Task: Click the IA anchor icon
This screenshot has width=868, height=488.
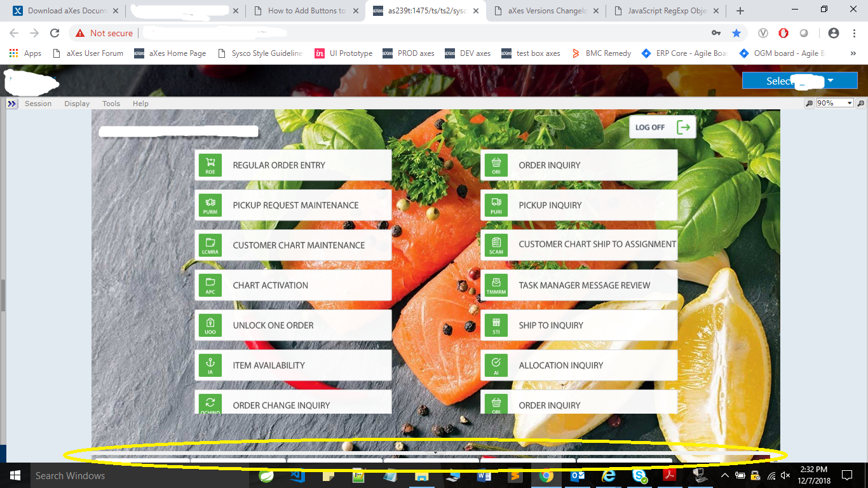Action: 210,365
